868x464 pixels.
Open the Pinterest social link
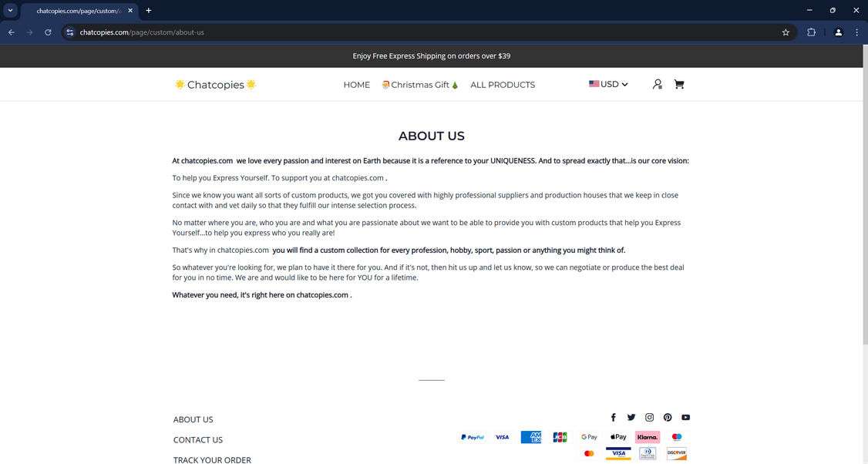tap(668, 418)
